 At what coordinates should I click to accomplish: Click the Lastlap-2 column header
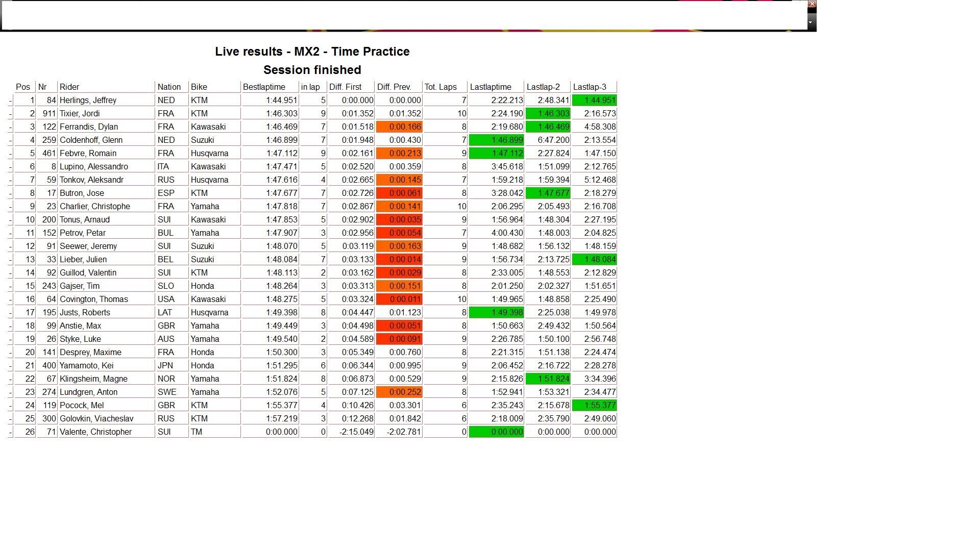pos(543,87)
